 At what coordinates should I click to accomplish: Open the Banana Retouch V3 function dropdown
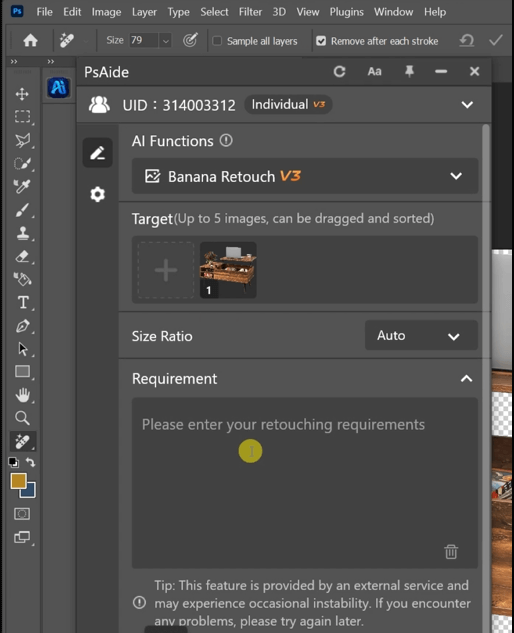305,176
